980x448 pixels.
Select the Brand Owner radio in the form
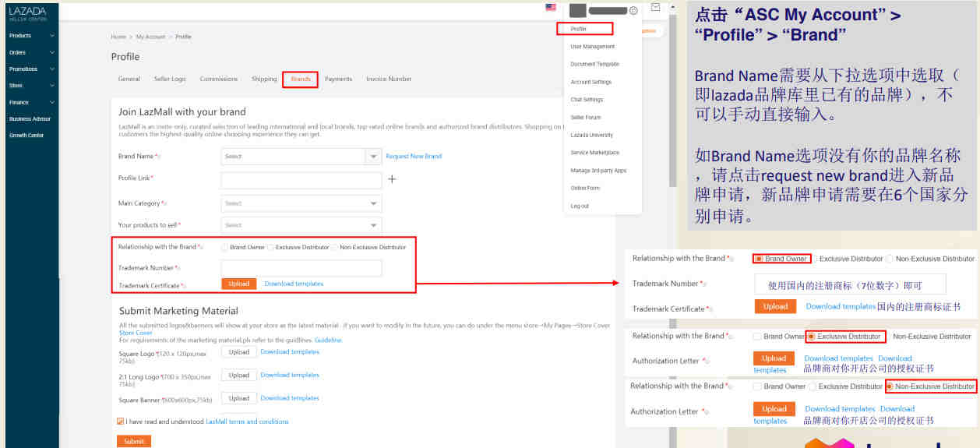click(x=225, y=247)
